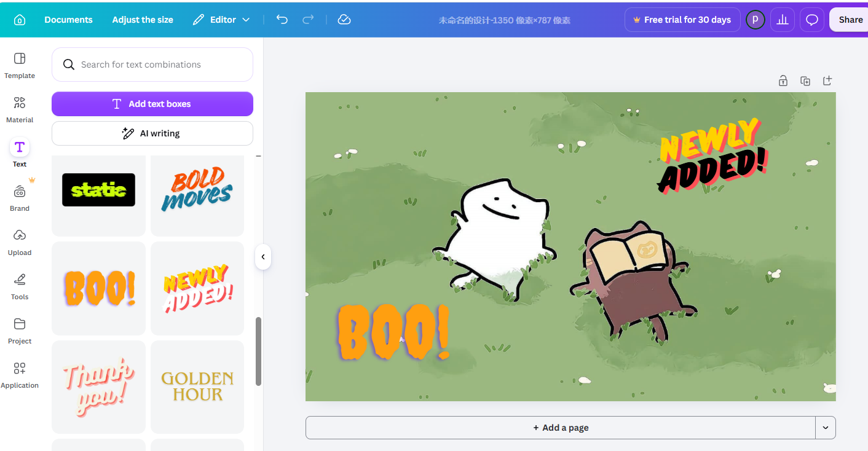Screen dimensions: 868x451
Task: Select the Text sidebar tab
Action: tap(20, 153)
